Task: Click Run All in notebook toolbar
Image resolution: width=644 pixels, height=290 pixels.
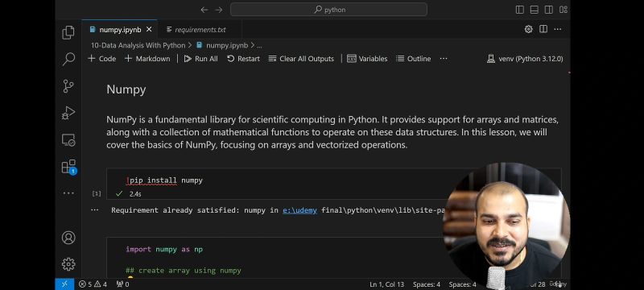Action: 200,59
